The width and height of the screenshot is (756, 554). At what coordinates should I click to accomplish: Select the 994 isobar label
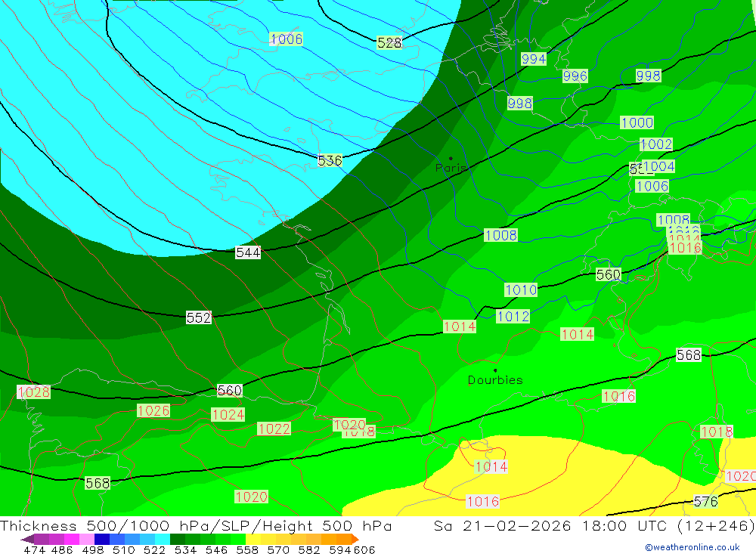point(534,59)
